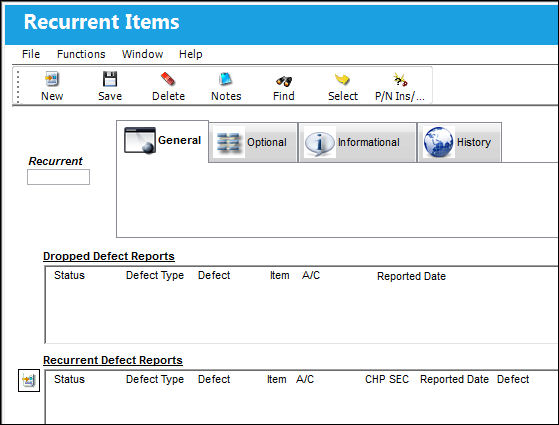
Task: Click the Delete eraser icon
Action: click(x=168, y=79)
